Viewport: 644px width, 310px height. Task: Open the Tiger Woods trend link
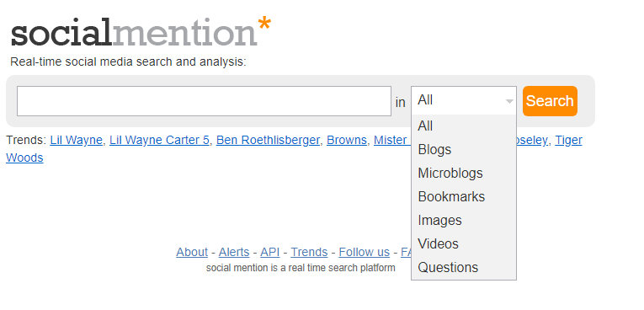(x=568, y=140)
